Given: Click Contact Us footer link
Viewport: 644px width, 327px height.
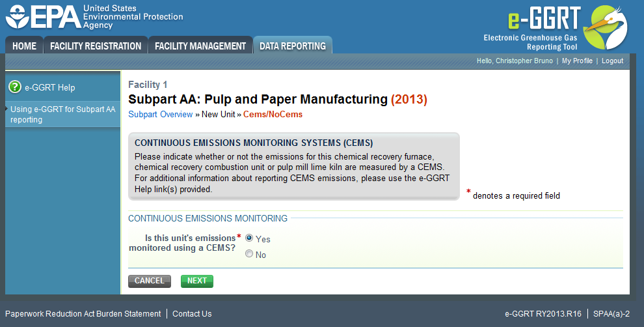Looking at the screenshot, I should [x=192, y=314].
